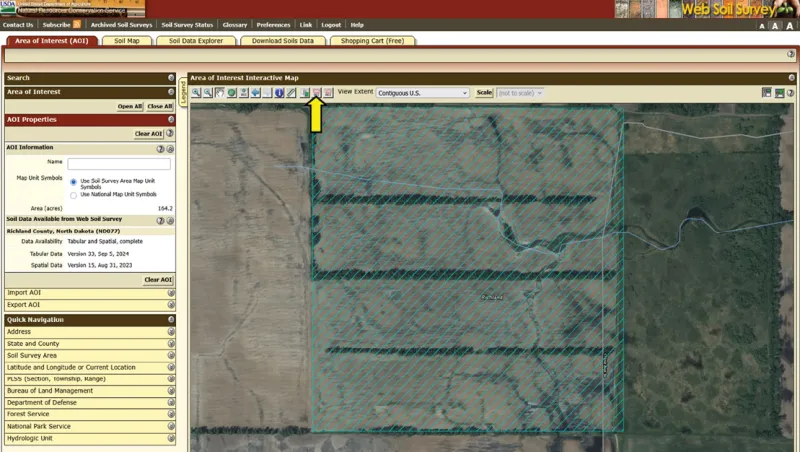The width and height of the screenshot is (800, 452).
Task: Open the Scale dropdown selector
Action: pyautogui.click(x=519, y=93)
